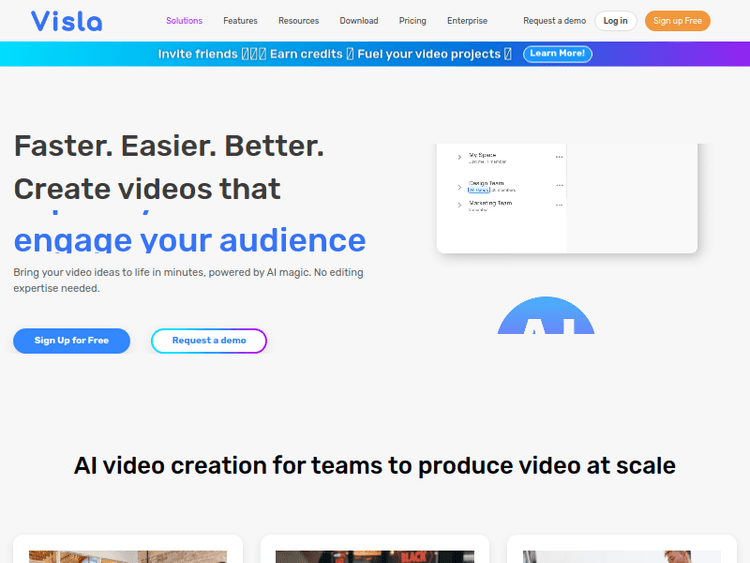Click Learn More! in the promo banner
Image resolution: width=750 pixels, height=563 pixels.
point(557,54)
